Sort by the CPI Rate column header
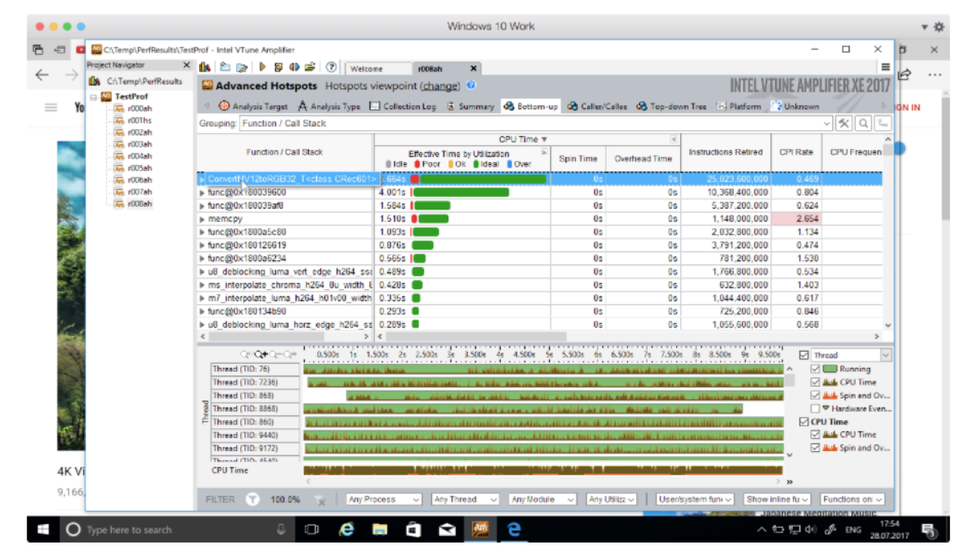Screen dimensions: 974x560 [796, 152]
